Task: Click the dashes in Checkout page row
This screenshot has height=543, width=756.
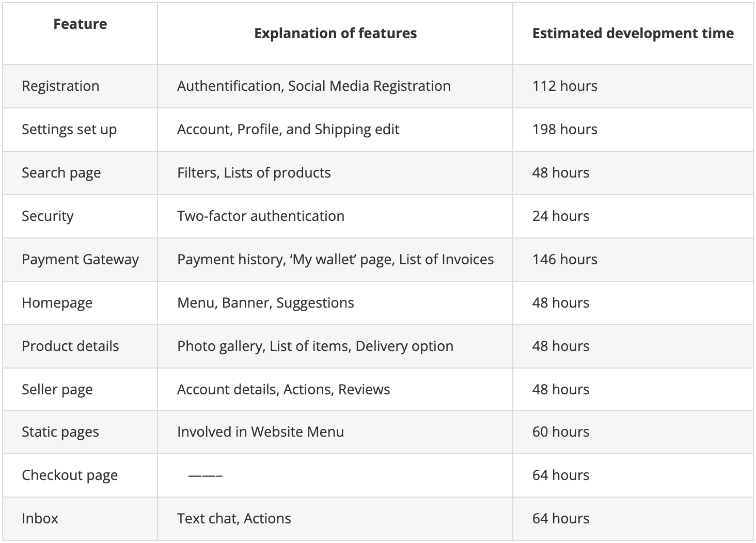Action: [x=206, y=475]
